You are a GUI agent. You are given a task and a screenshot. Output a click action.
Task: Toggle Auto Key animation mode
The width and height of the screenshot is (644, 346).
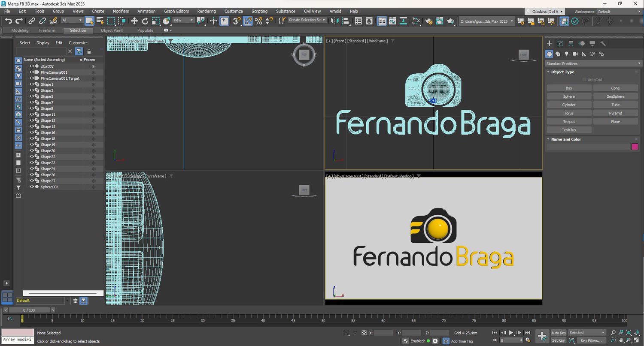(558, 333)
